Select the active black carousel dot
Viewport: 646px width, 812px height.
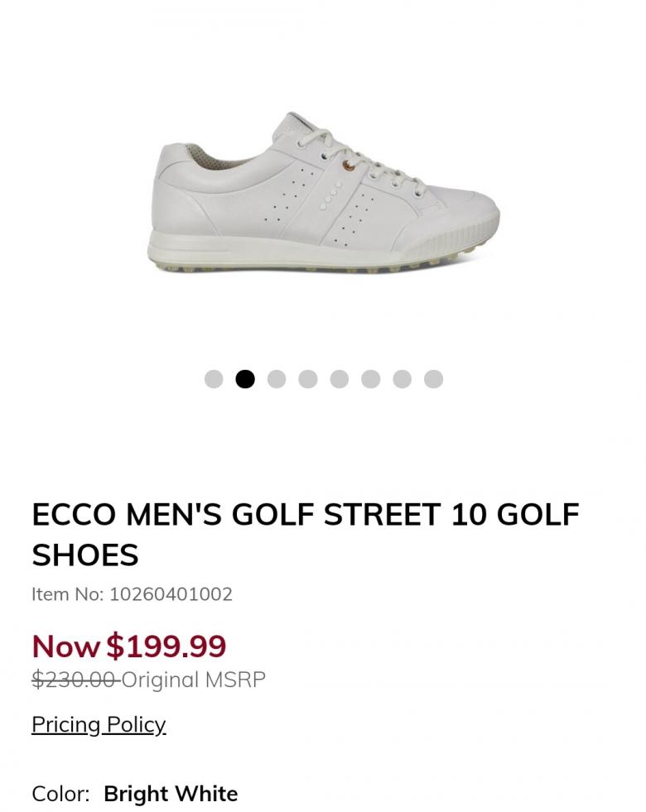(x=245, y=379)
